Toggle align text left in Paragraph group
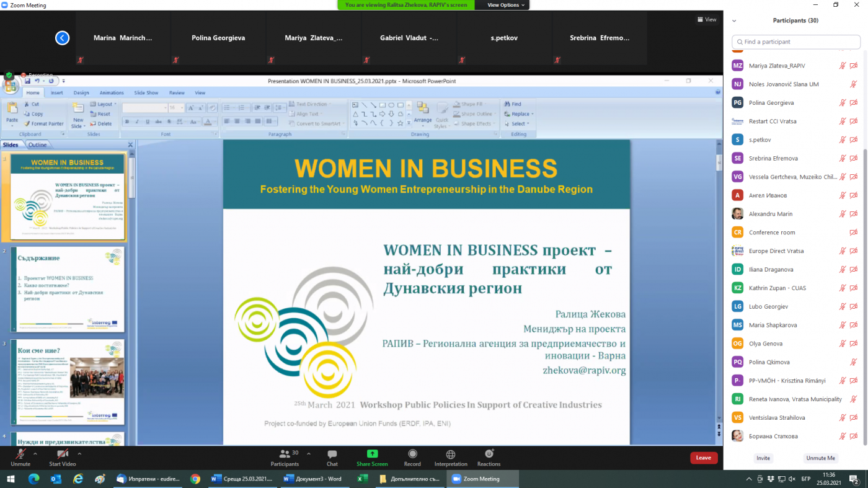 click(x=227, y=122)
